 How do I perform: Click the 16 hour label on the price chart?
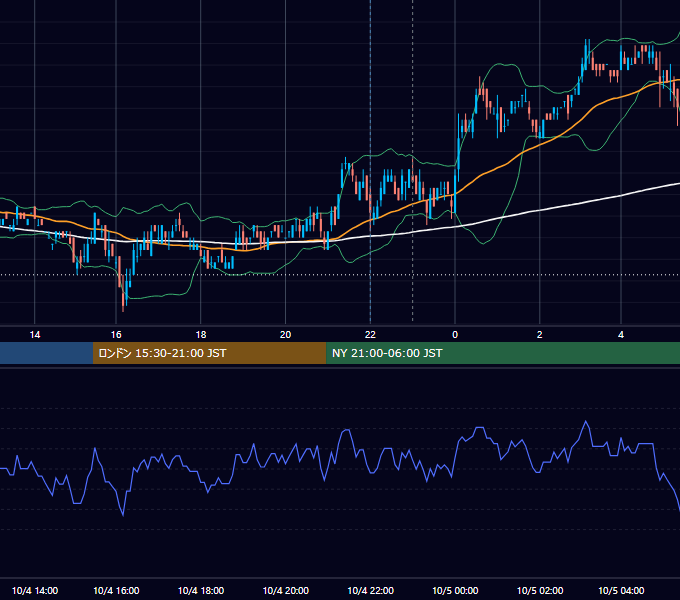click(x=116, y=335)
